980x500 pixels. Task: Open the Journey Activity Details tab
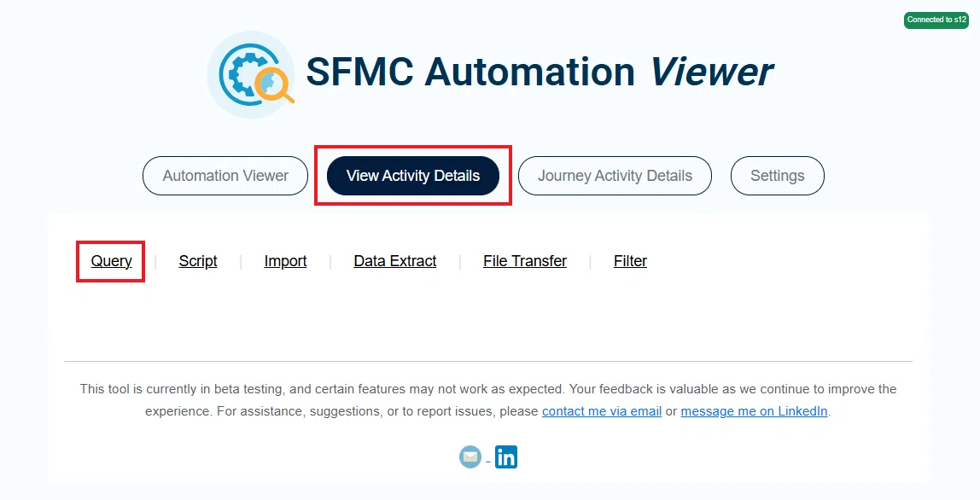pos(615,176)
